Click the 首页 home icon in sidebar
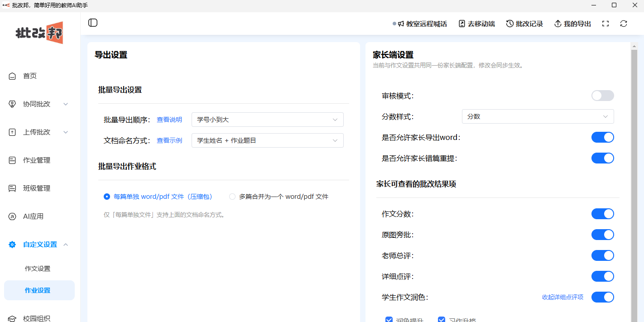The height and width of the screenshot is (322, 644). 13,76
